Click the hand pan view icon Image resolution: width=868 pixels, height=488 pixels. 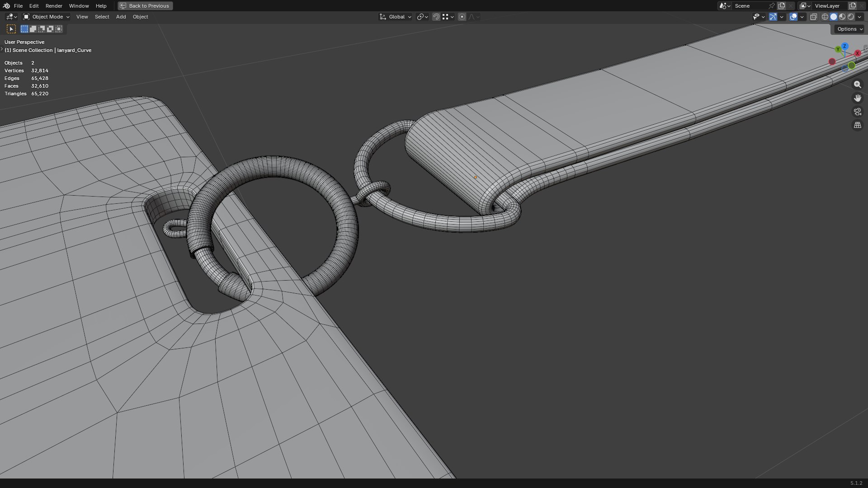(857, 98)
